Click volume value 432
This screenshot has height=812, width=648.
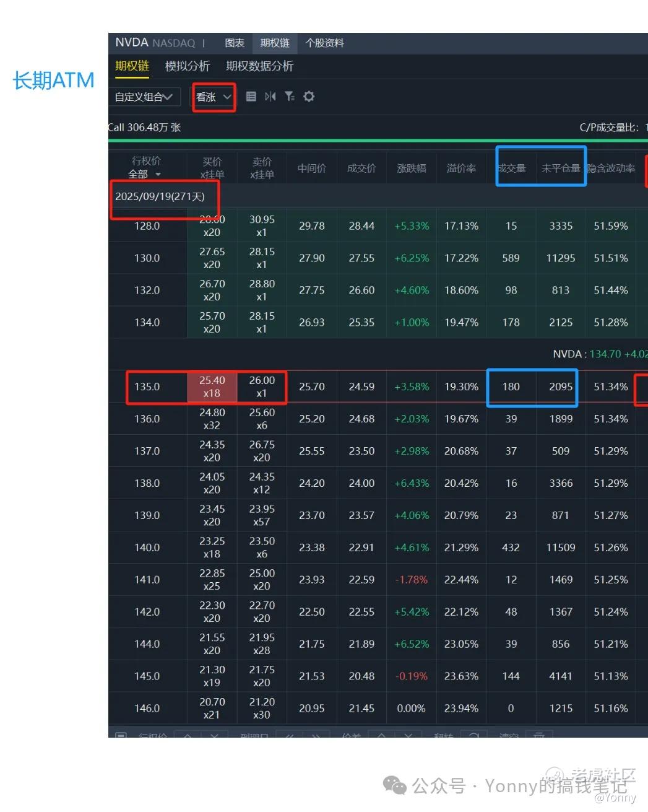(511, 548)
